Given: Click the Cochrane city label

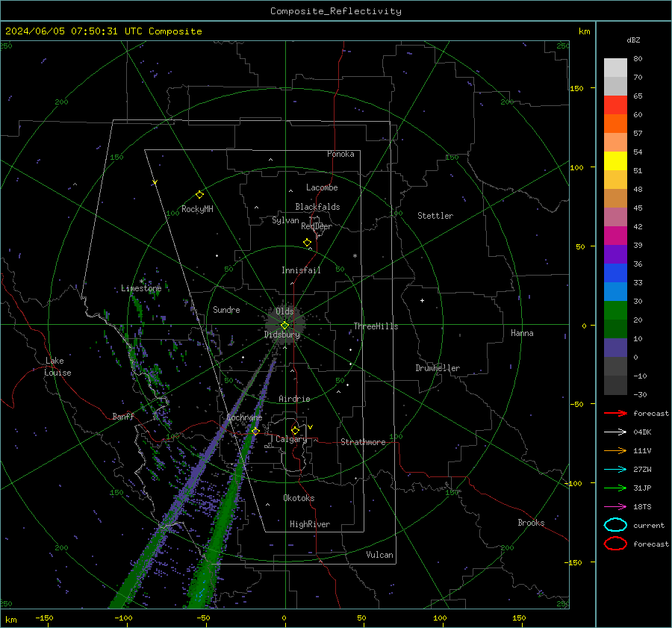Looking at the screenshot, I should [x=244, y=417].
